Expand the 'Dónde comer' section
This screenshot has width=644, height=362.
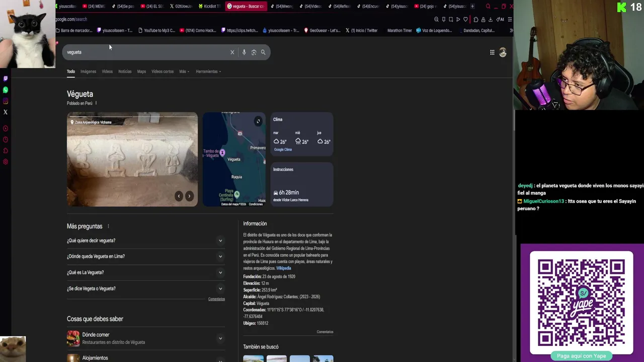coord(145,338)
